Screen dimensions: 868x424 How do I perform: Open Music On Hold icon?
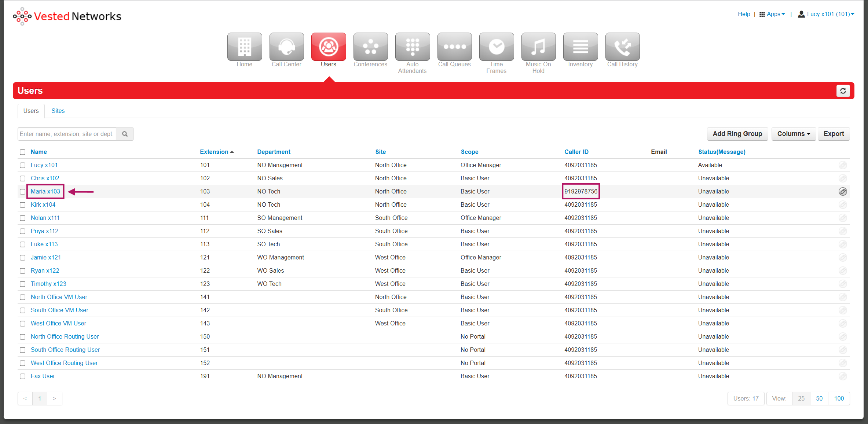pyautogui.click(x=538, y=47)
